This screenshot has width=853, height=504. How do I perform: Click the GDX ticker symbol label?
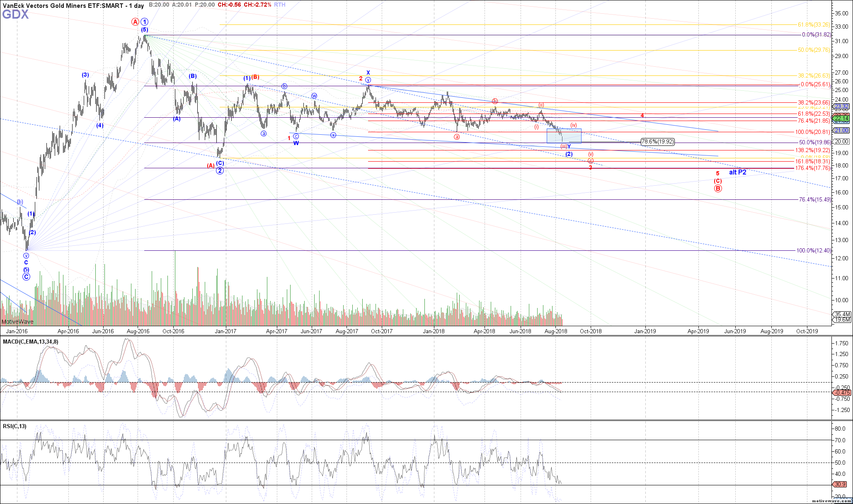(15, 15)
